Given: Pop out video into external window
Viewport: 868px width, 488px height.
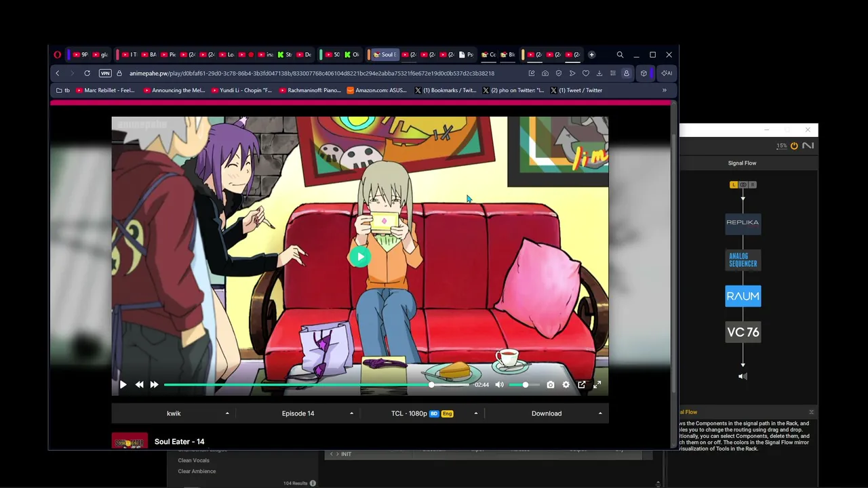Looking at the screenshot, I should 582,385.
